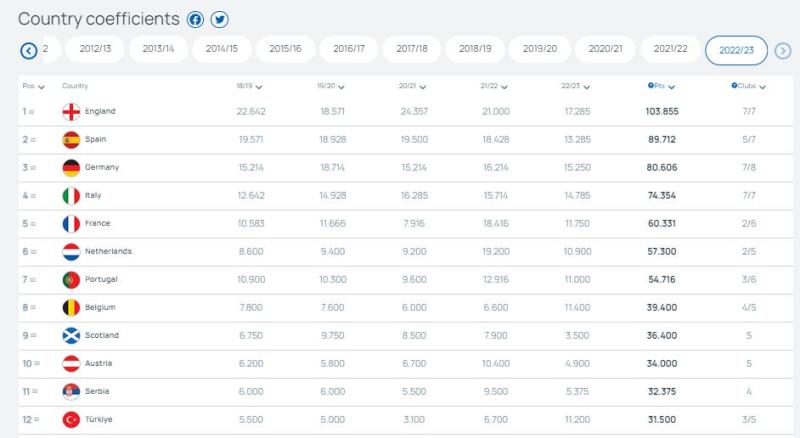Image resolution: width=800 pixels, height=438 pixels.
Task: Share coefficients page on Twitter
Action: 220,20
